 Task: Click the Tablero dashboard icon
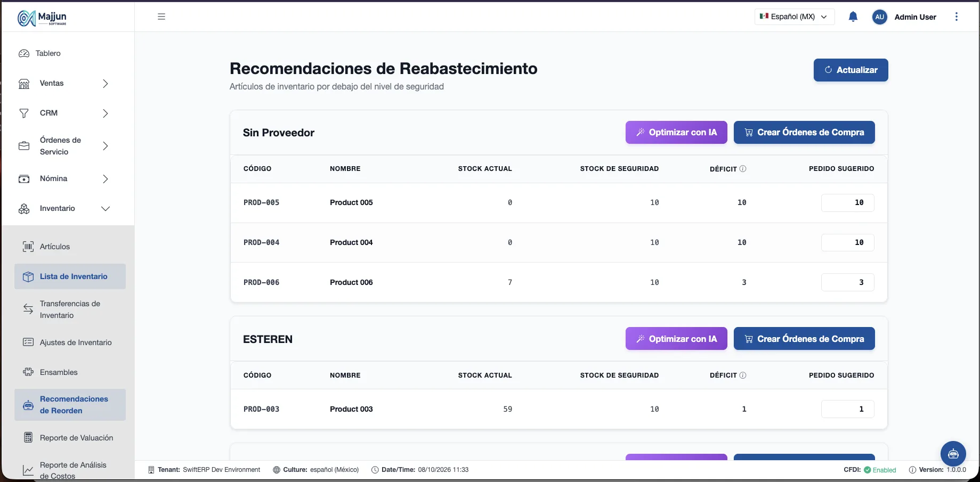(x=24, y=53)
